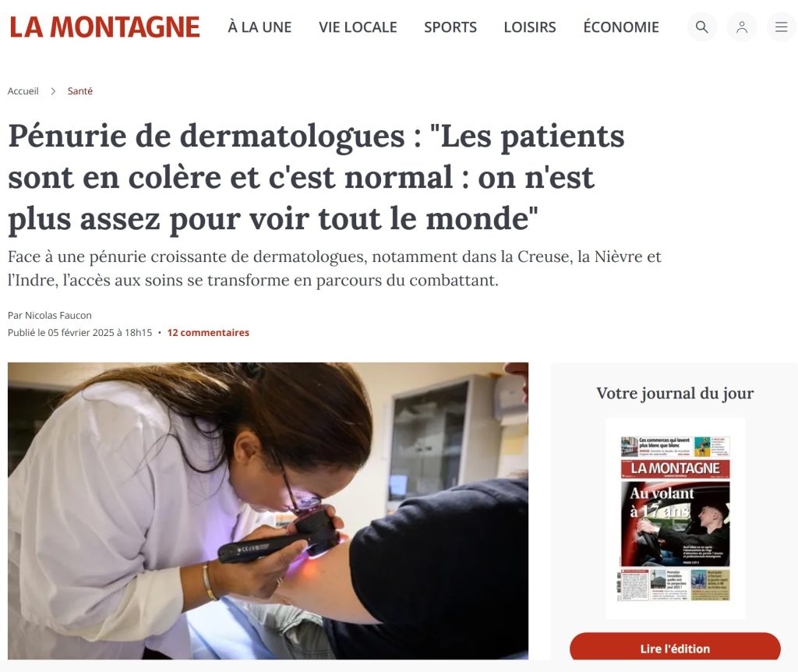798x672 pixels.
Task: Click the publication date text
Action: tap(80, 332)
